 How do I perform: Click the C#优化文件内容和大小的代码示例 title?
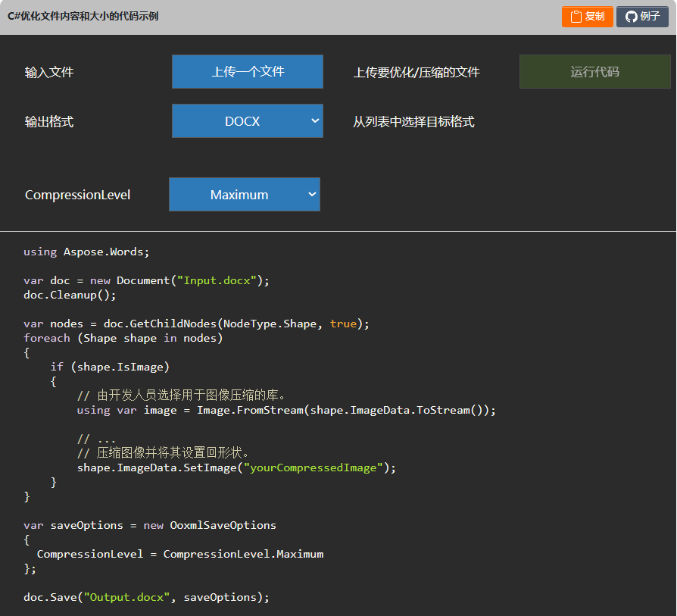(x=83, y=17)
